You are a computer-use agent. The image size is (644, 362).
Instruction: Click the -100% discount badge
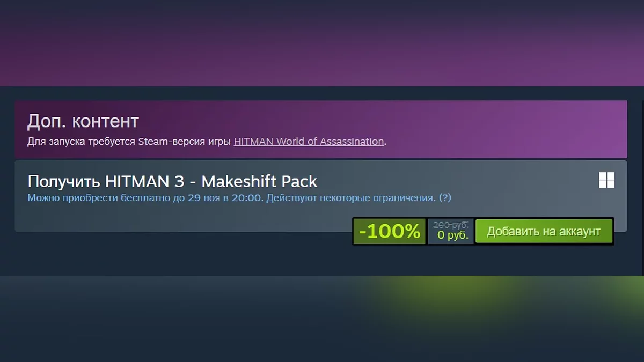[389, 232]
